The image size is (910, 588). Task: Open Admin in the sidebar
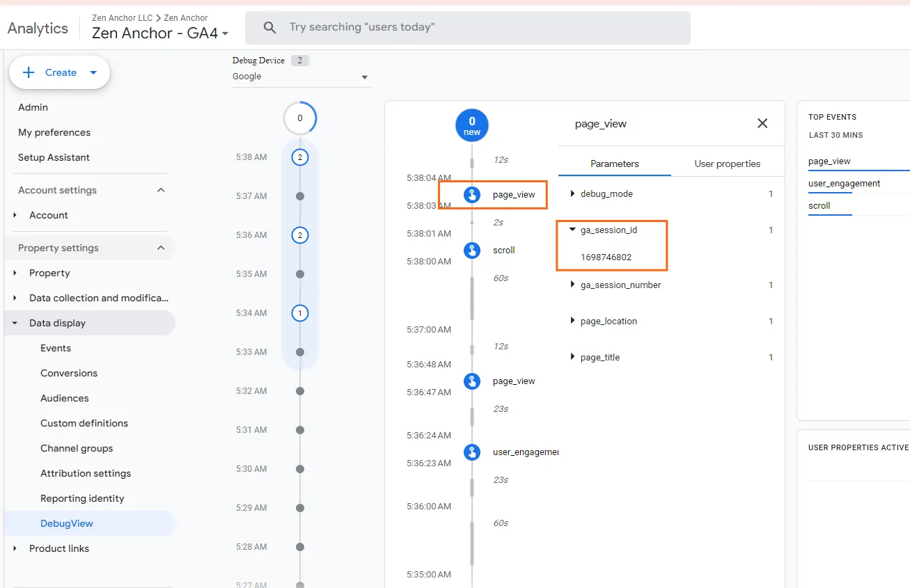click(x=33, y=107)
